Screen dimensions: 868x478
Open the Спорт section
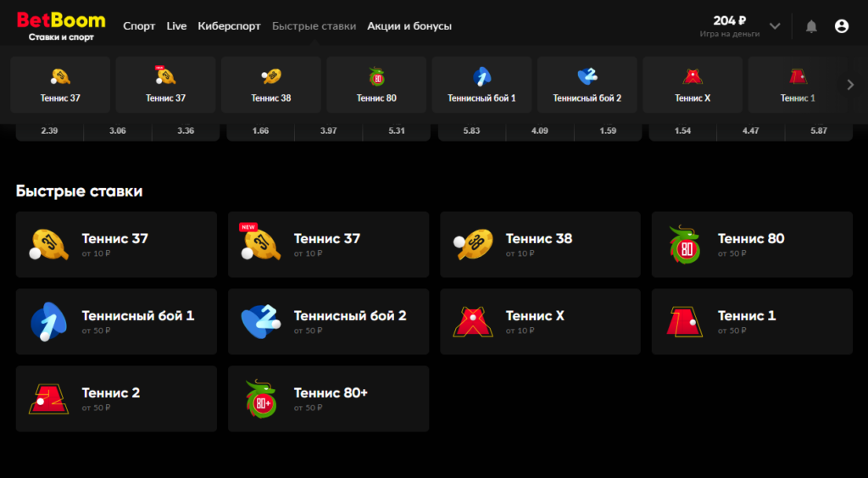[x=139, y=26]
